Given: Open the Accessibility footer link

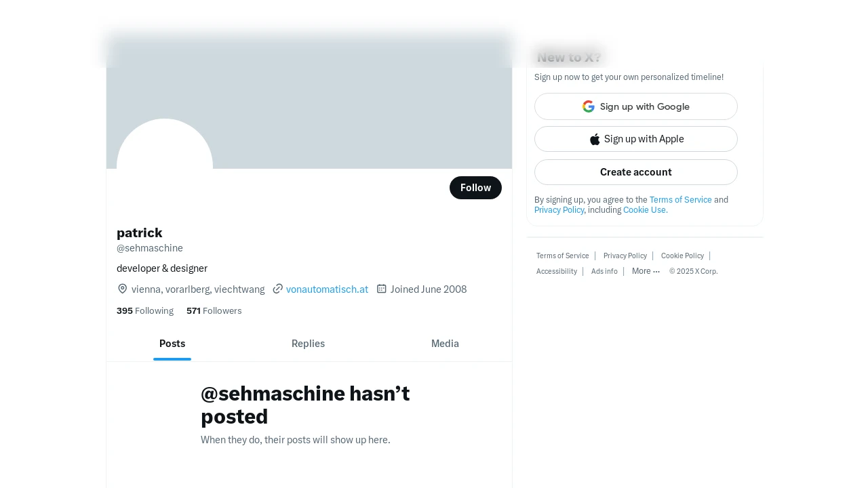Looking at the screenshot, I should [557, 271].
